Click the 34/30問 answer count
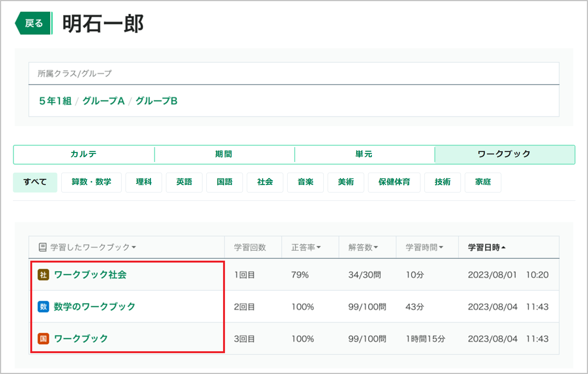 point(364,275)
